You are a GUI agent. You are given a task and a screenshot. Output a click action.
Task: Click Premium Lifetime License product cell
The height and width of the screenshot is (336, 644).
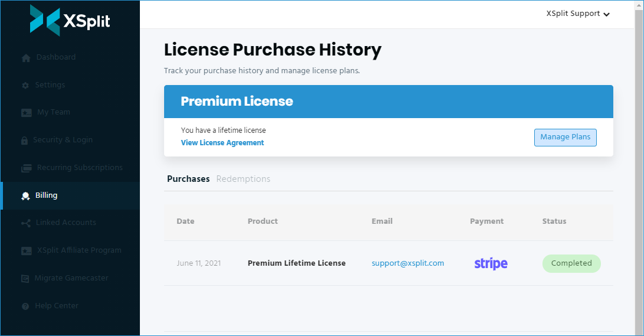(296, 263)
